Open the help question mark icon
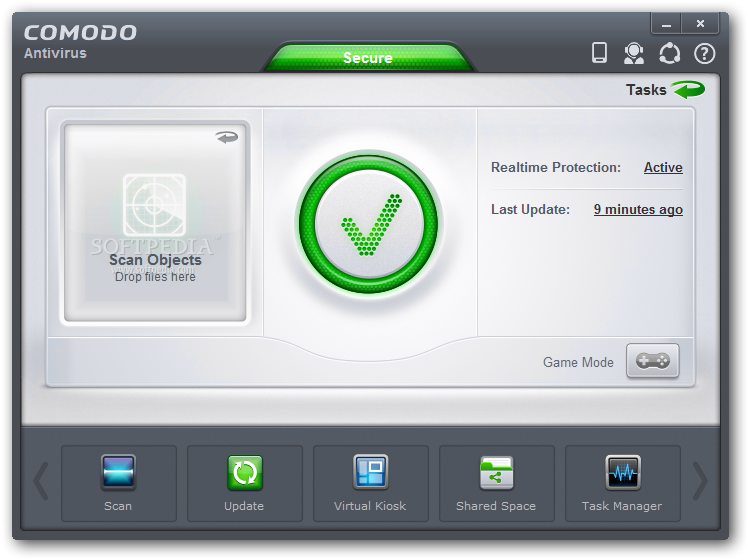Screen dimensions: 749x560 tap(705, 54)
